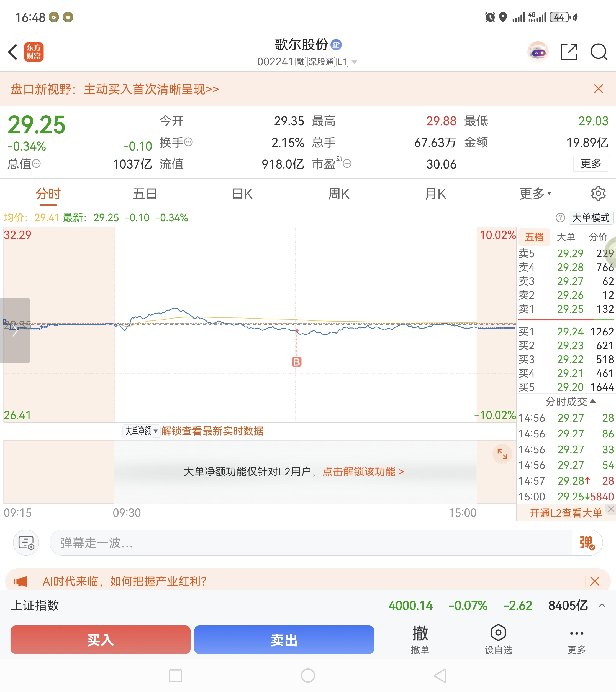Expand the 上证指数 index bar chevron
The height and width of the screenshot is (692, 616).
601,605
